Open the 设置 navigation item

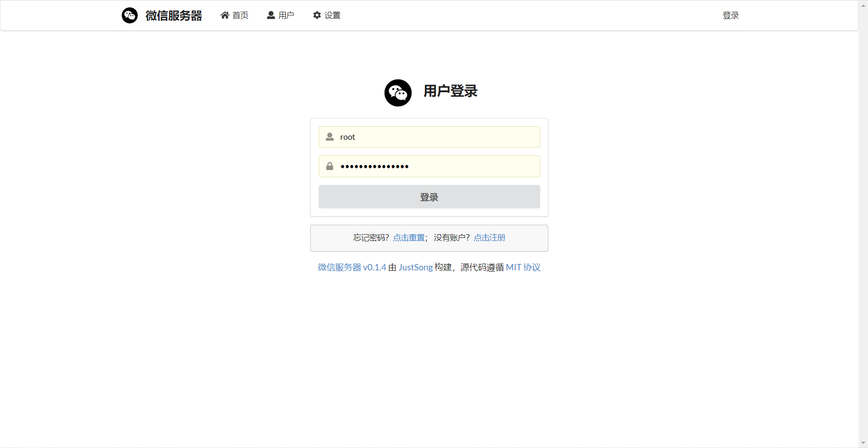[x=332, y=15]
